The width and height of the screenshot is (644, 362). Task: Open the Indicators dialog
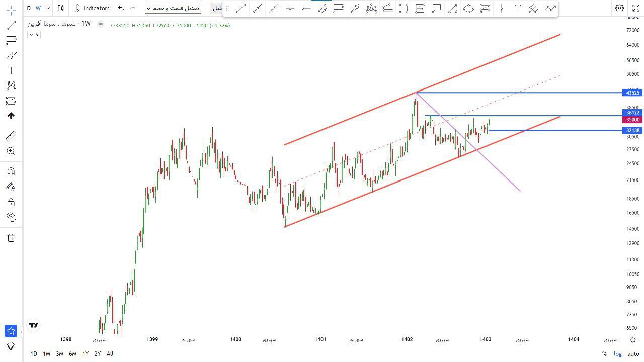[92, 8]
